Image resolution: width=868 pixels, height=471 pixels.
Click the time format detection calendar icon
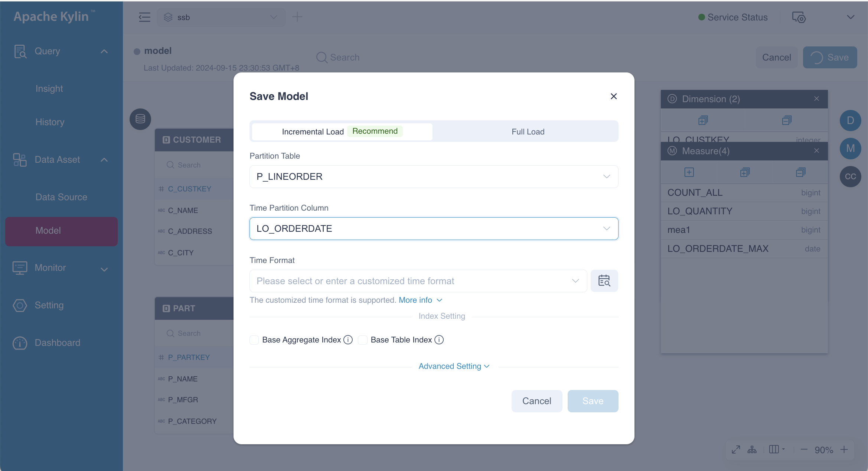coord(604,281)
